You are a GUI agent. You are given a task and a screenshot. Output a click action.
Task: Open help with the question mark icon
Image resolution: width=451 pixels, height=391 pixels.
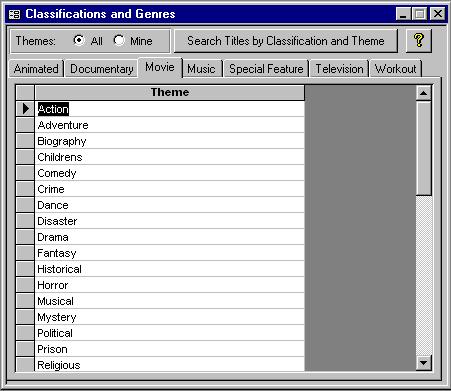pyautogui.click(x=419, y=41)
